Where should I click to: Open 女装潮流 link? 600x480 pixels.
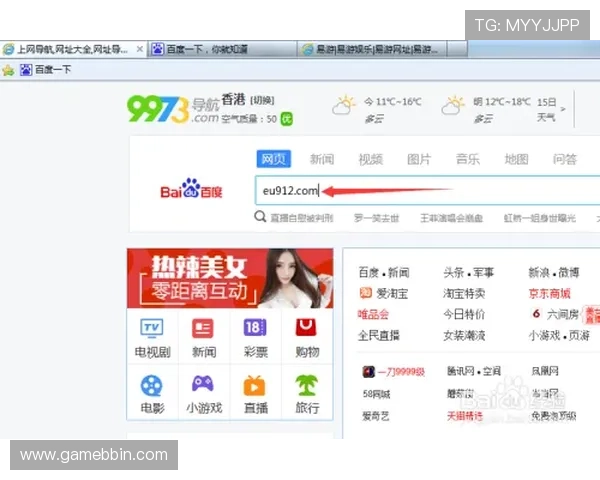(464, 336)
